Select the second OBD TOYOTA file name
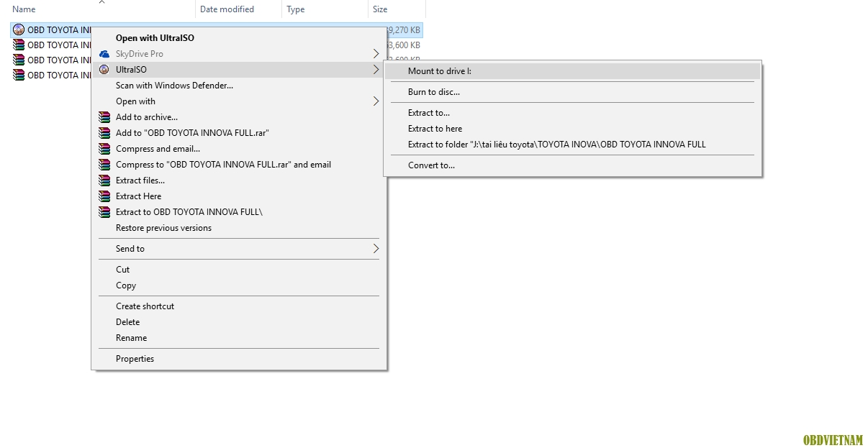The height and width of the screenshot is (448, 868). click(58, 45)
